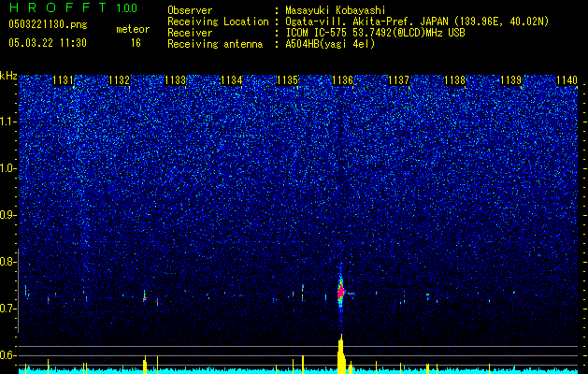Click the kHz axis unit label

8,76
